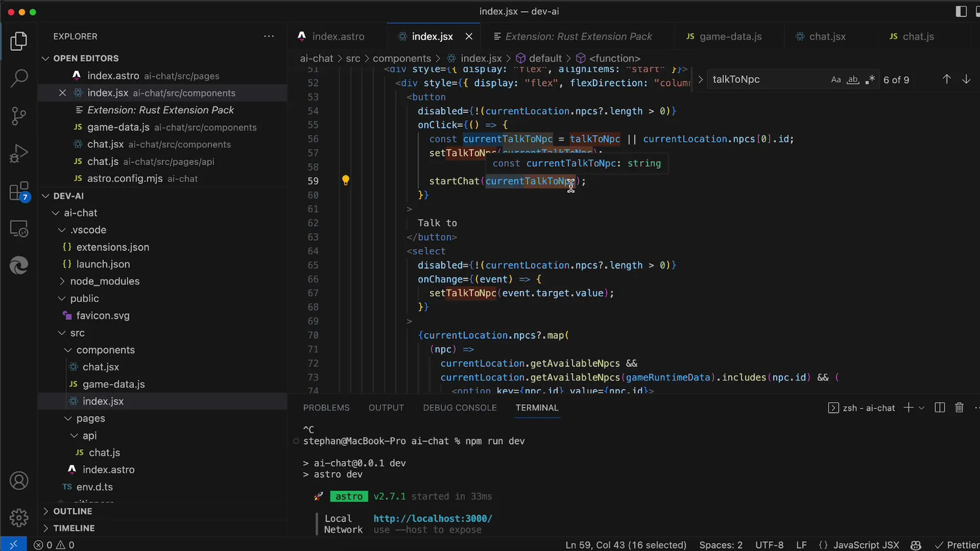Click the Copilot status icon in status bar
Image resolution: width=980 pixels, height=551 pixels.
coord(916,545)
